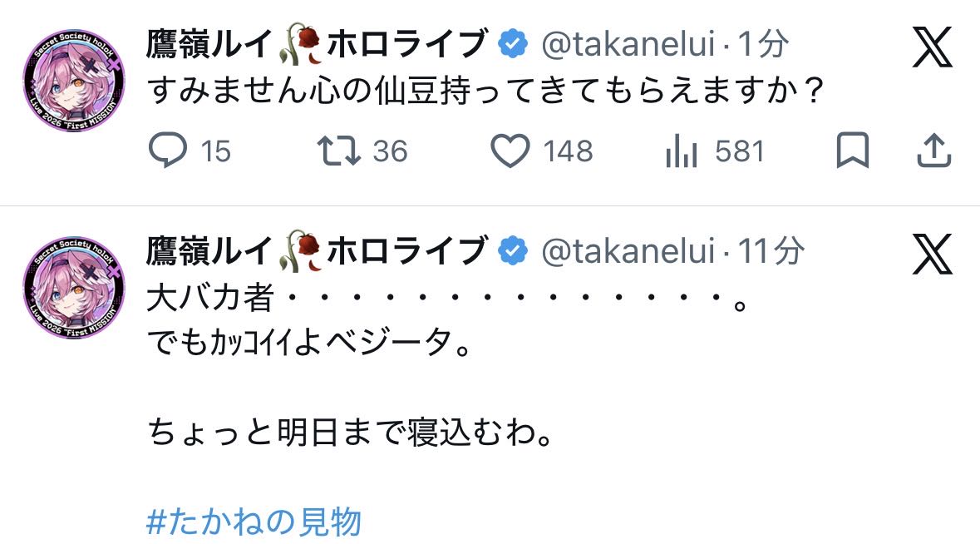The width and height of the screenshot is (980, 544).
Task: Click the verified badge on first tweet
Action: (513, 45)
